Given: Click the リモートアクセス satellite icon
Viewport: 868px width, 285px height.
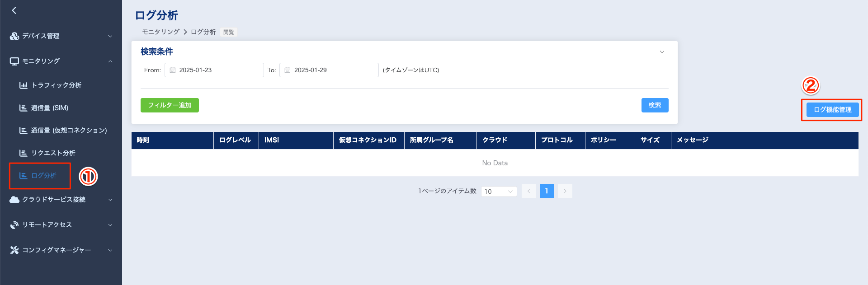Looking at the screenshot, I should click(14, 225).
